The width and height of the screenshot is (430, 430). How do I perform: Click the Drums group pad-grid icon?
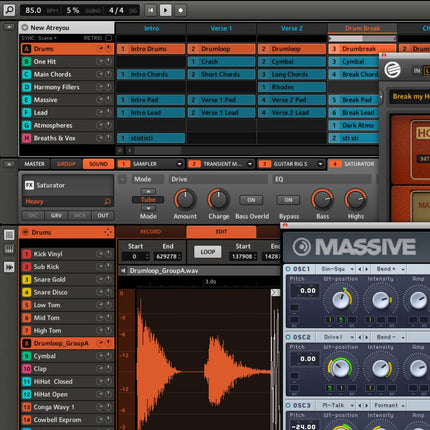108,232
